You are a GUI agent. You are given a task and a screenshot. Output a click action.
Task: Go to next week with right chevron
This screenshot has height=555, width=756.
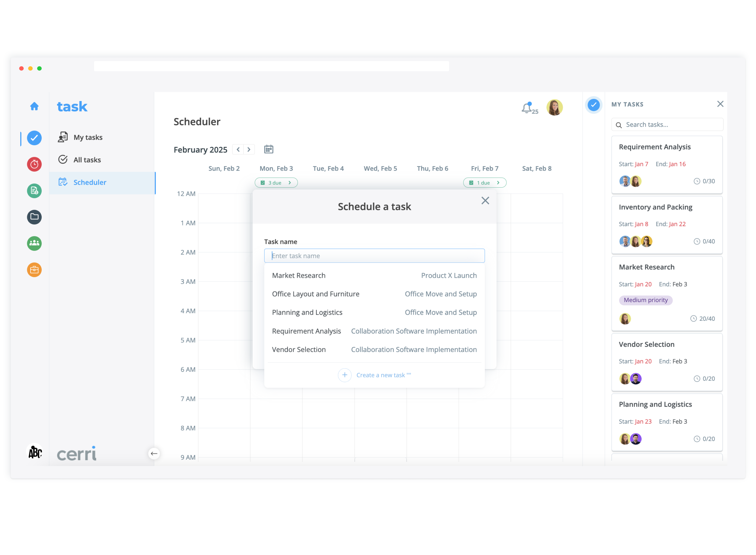249,149
